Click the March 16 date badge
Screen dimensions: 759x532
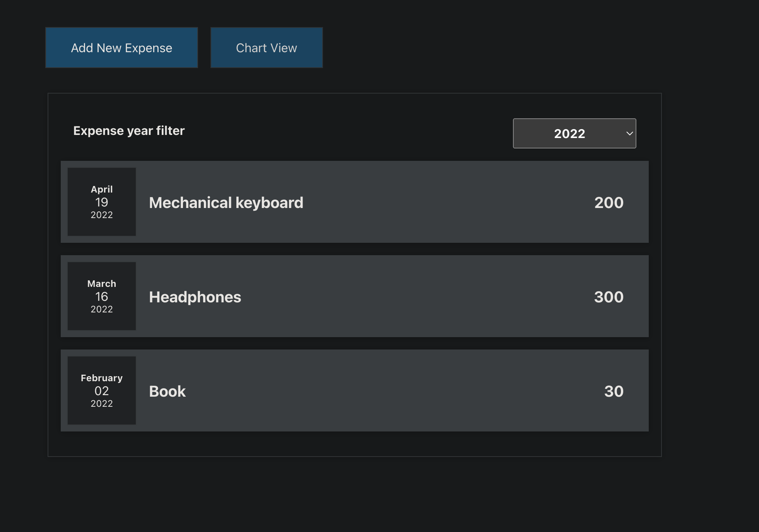pyautogui.click(x=101, y=296)
